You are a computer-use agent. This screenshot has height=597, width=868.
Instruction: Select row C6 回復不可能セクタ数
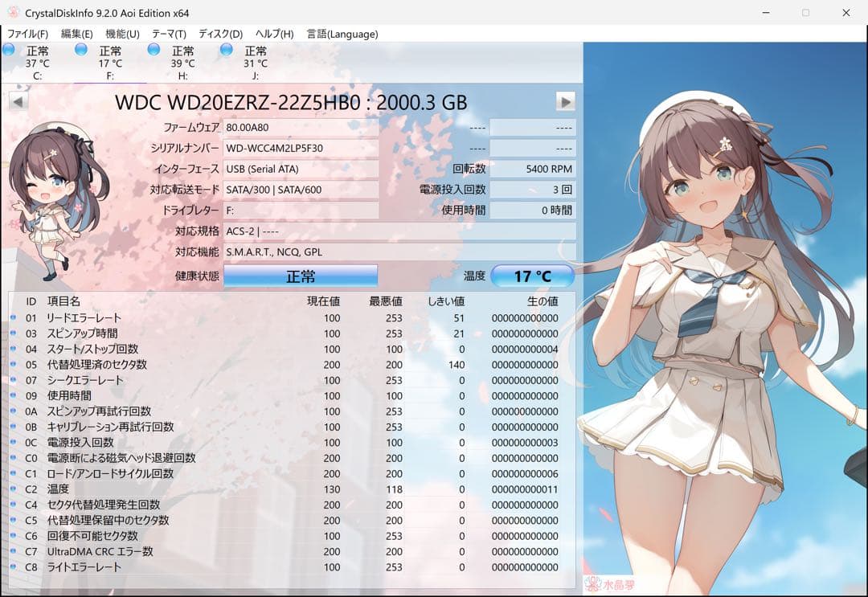click(292, 536)
